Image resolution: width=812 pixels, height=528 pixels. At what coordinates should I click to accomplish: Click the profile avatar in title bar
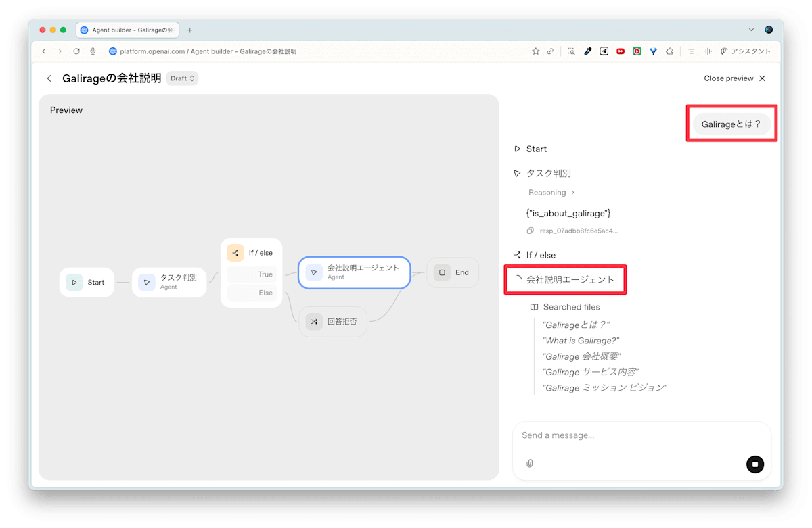pyautogui.click(x=769, y=30)
